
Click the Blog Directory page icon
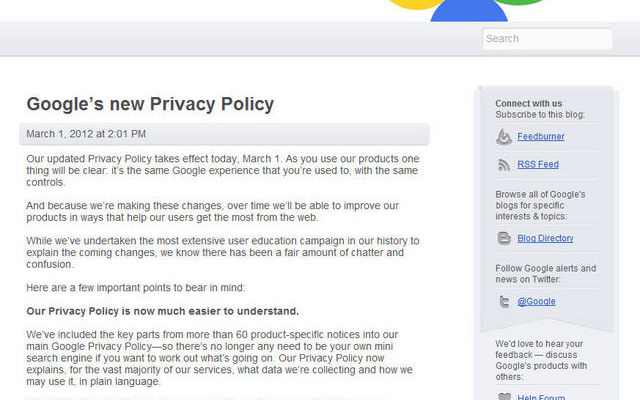point(504,238)
